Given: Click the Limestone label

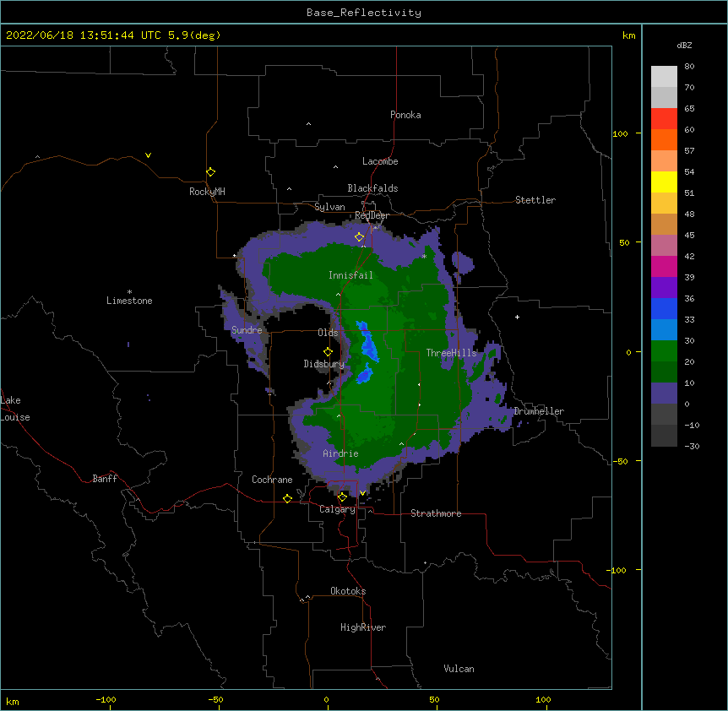Looking at the screenshot, I should (129, 301).
